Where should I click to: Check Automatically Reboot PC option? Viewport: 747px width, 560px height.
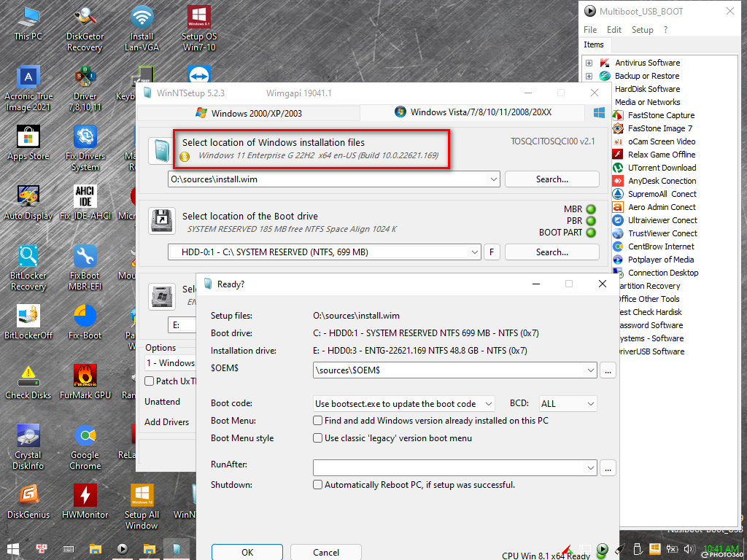(x=317, y=485)
